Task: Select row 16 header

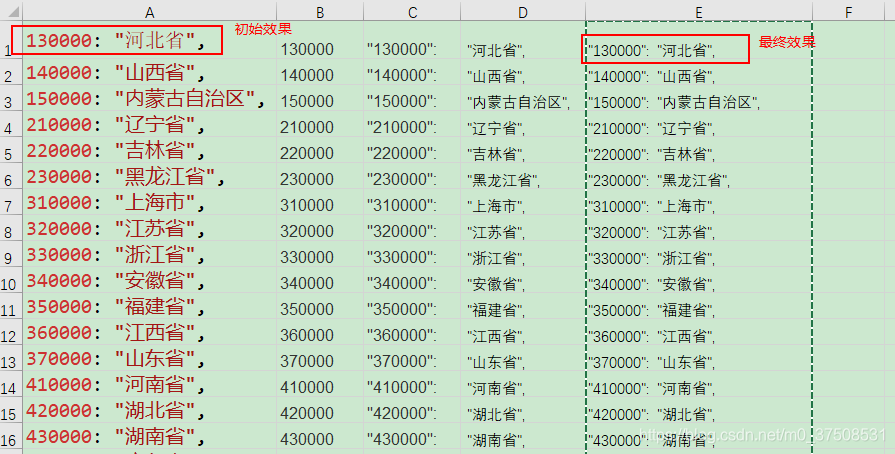Action: [x=11, y=436]
